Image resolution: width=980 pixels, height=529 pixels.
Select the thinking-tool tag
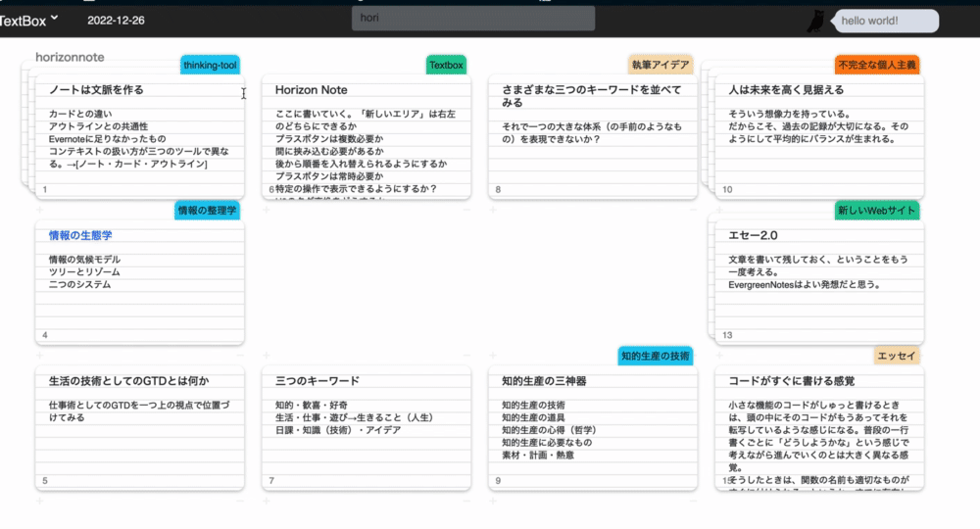[x=210, y=65]
